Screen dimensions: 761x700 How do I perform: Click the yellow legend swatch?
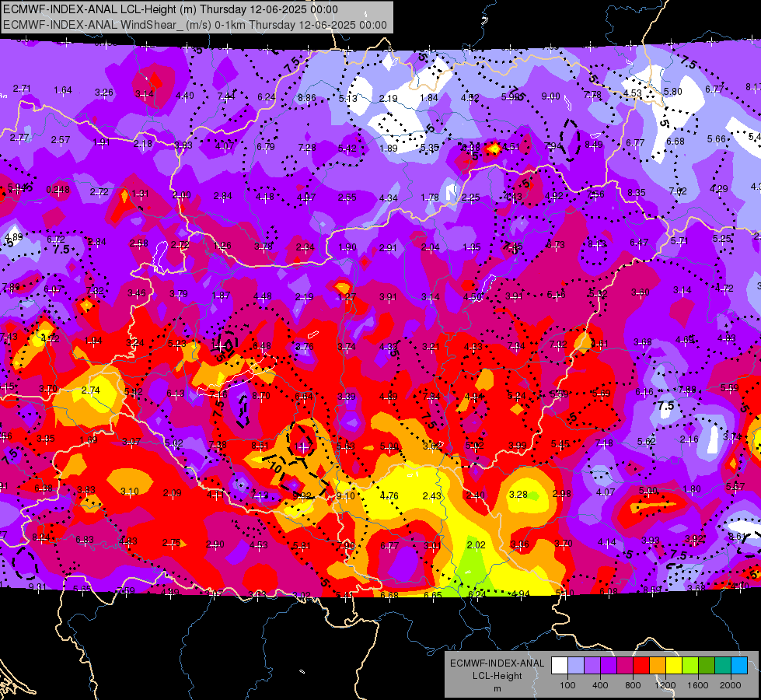pos(674,666)
